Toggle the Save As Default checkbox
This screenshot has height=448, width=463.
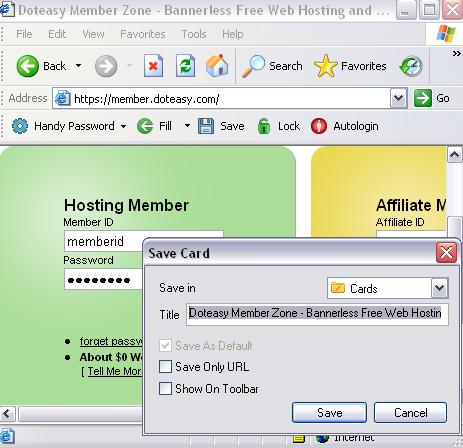tap(165, 346)
